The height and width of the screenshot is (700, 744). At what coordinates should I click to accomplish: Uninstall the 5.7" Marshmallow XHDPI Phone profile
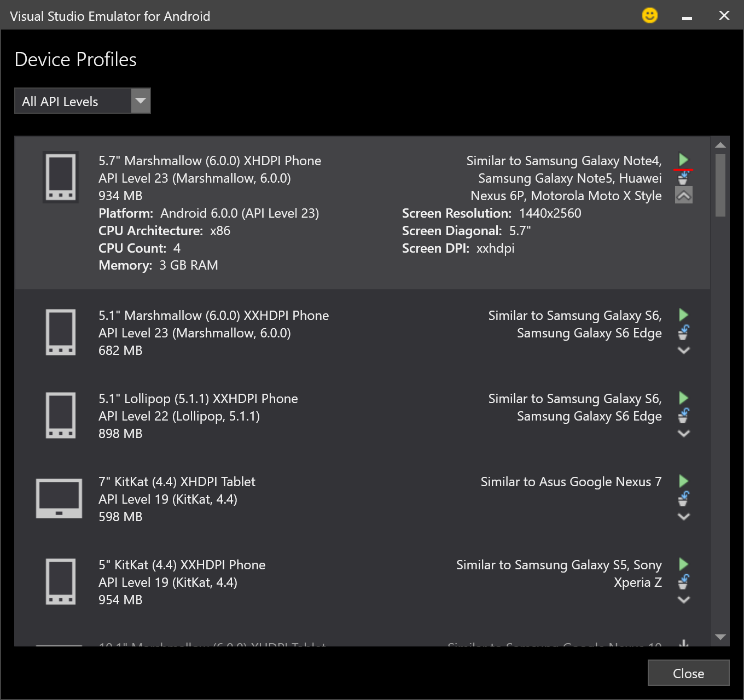683,178
